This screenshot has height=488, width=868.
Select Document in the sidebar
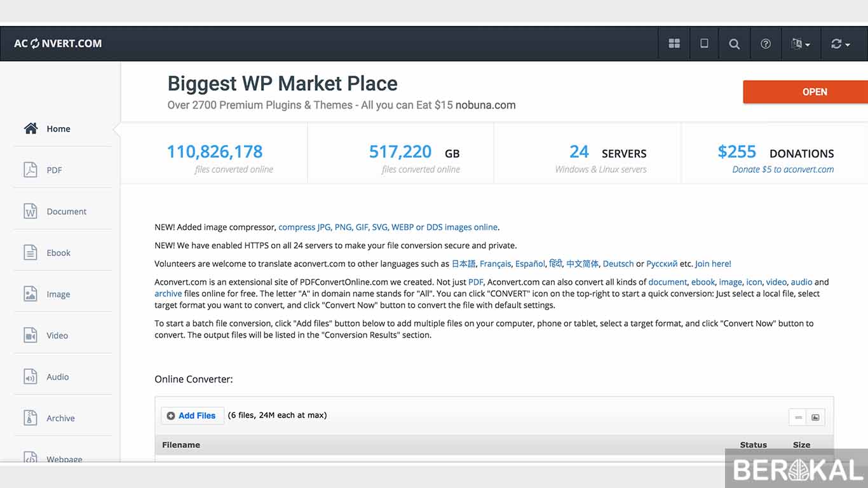click(x=66, y=212)
